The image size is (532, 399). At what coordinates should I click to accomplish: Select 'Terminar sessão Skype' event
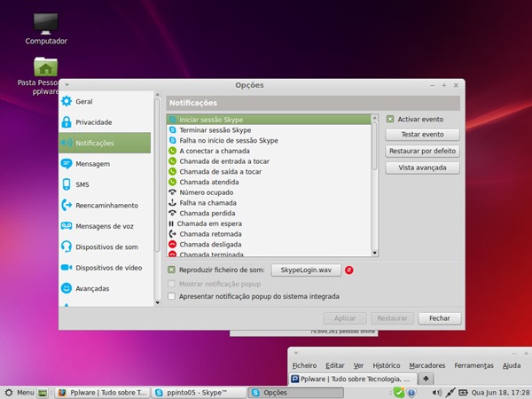coord(269,130)
